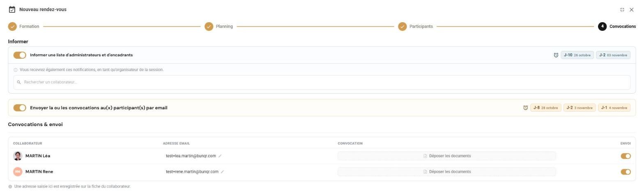Click the ADRESSE EMAIL column header
Image resolution: width=644 pixels, height=193 pixels.
[x=176, y=143]
